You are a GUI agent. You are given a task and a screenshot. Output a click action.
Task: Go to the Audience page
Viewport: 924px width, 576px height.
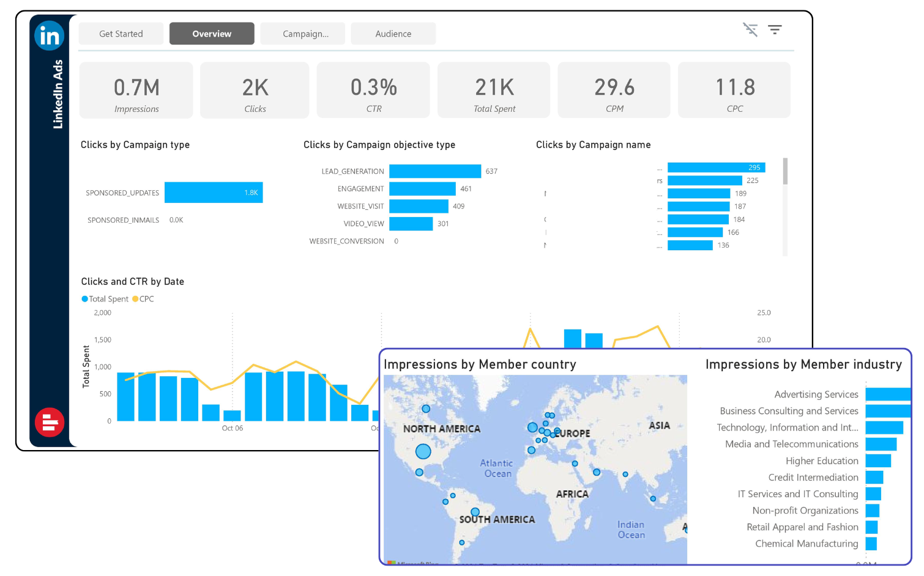tap(393, 34)
